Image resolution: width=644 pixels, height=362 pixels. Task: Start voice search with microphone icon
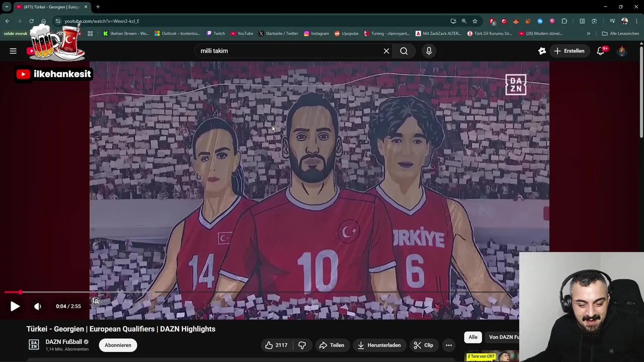(x=429, y=51)
